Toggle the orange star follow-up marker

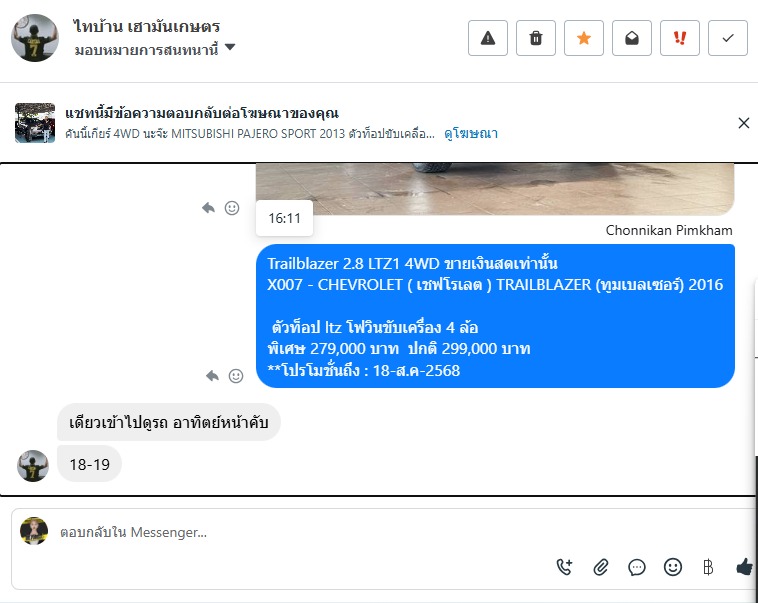click(583, 38)
